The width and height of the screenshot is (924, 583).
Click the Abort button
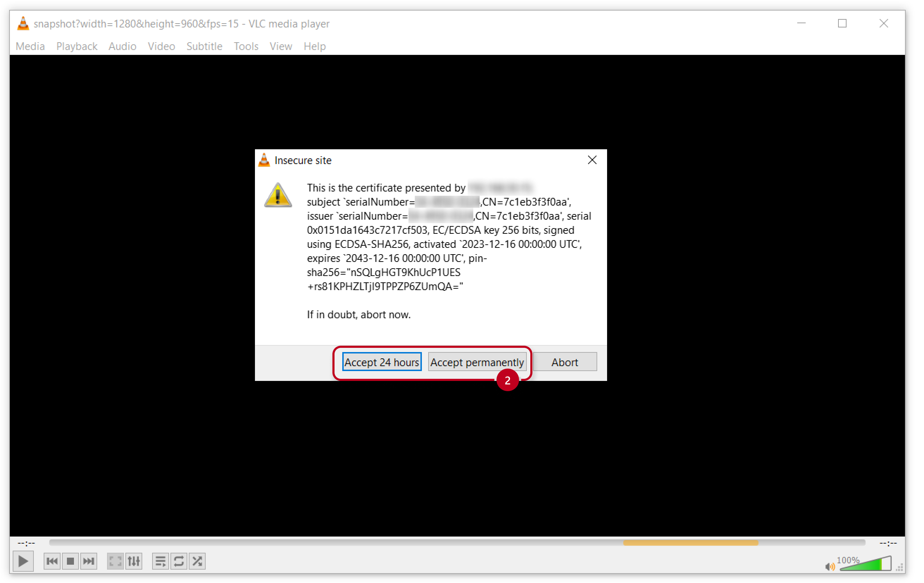564,362
